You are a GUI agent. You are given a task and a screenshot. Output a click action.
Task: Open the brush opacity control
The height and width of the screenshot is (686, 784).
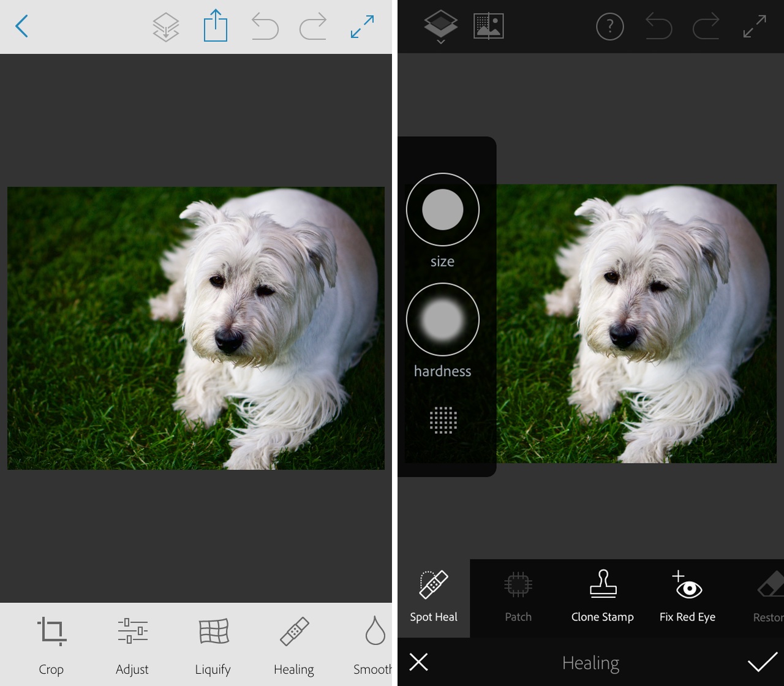click(x=443, y=421)
